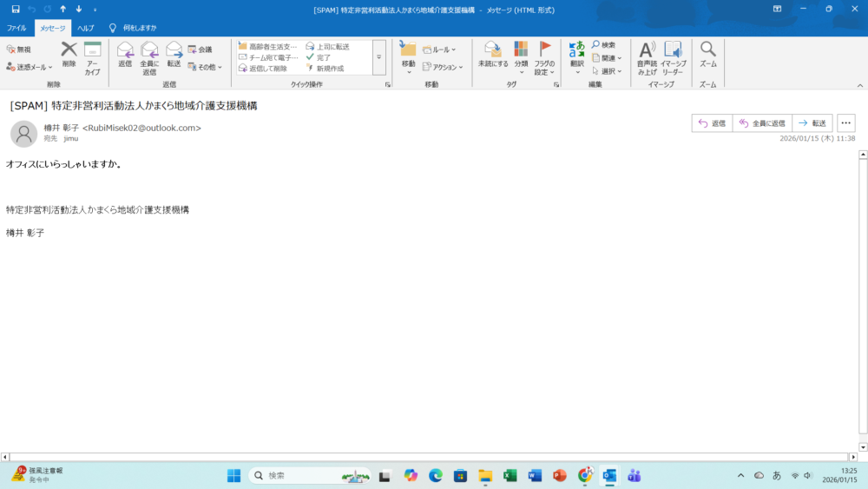This screenshot has width=868, height=489.
Task: Open the Rules (ルール) dropdown
Action: (439, 50)
